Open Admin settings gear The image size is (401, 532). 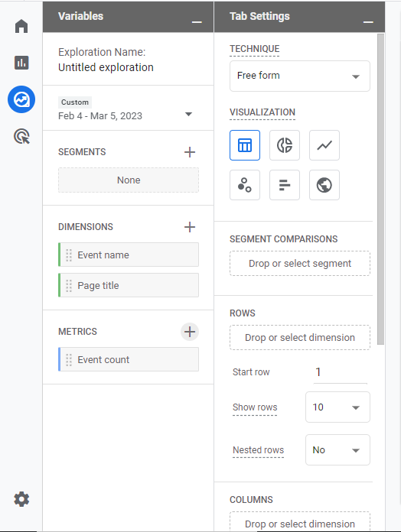[x=21, y=499]
